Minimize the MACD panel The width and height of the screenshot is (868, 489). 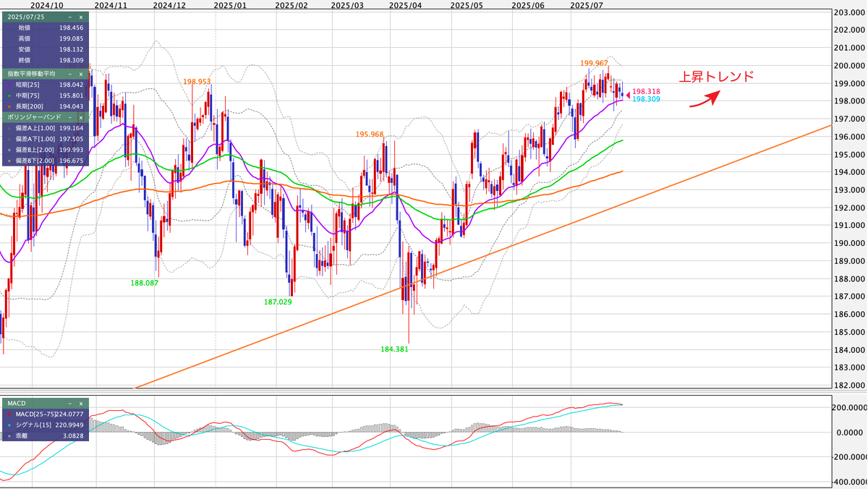70,404
